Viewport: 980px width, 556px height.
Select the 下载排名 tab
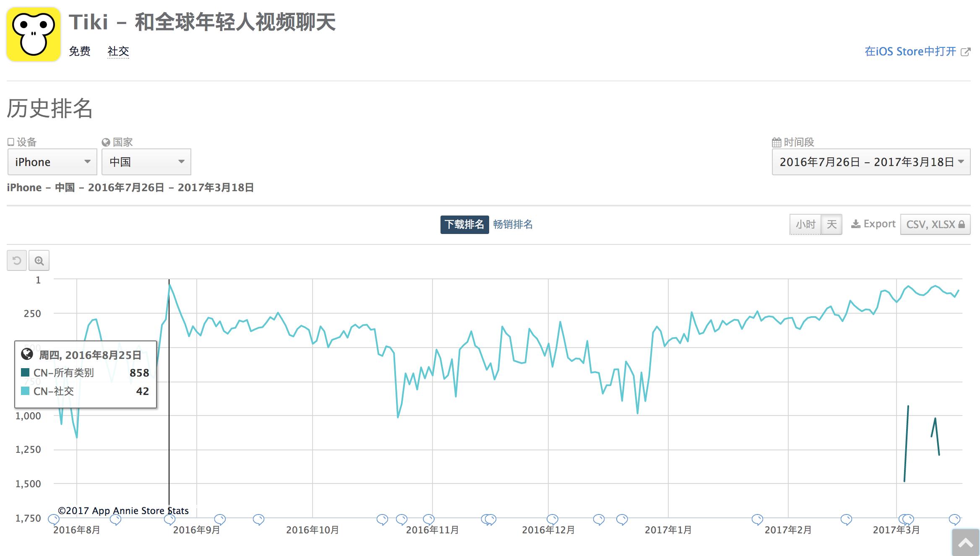tap(464, 224)
